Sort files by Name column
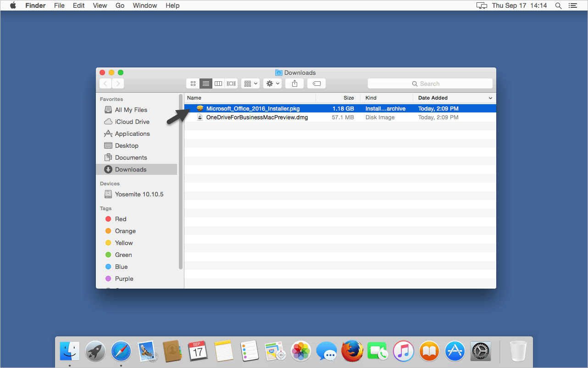588x368 pixels. tap(250, 98)
